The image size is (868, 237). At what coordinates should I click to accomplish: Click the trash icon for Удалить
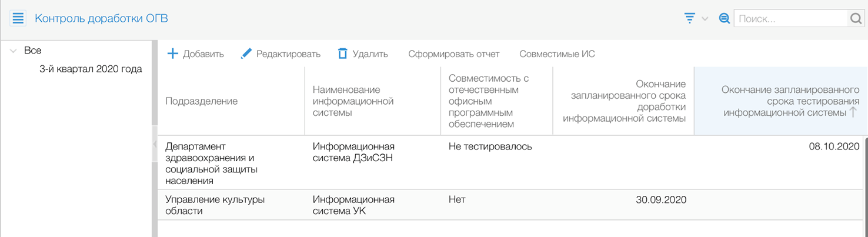[x=342, y=54]
